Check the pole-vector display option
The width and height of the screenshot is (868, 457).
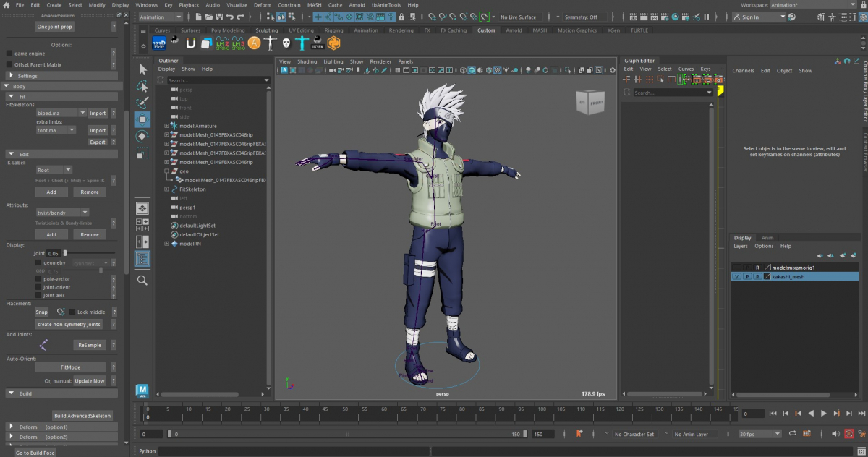tap(39, 278)
